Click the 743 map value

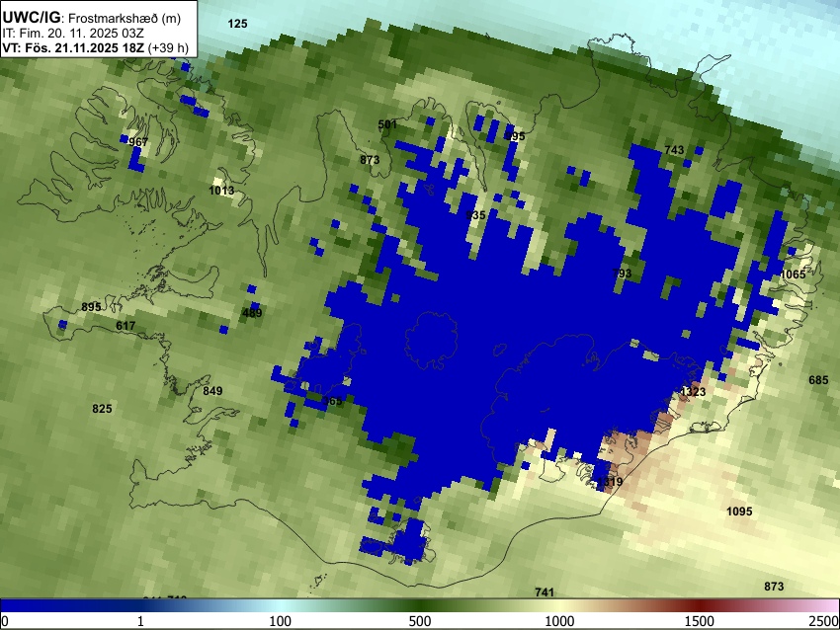pos(674,150)
